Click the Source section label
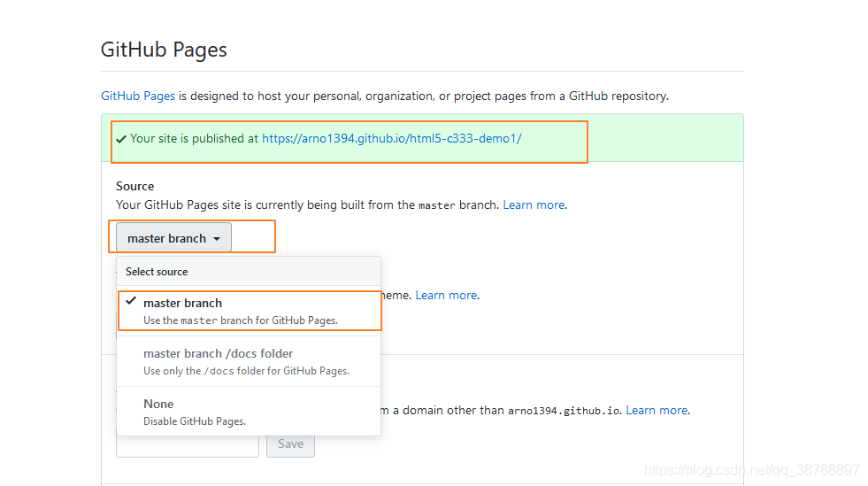The width and height of the screenshot is (868, 486). click(135, 186)
